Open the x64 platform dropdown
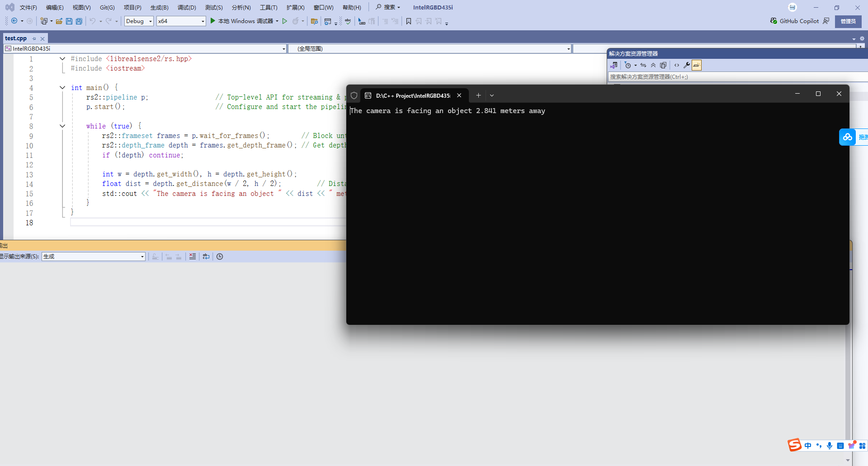868x466 pixels. click(x=181, y=21)
